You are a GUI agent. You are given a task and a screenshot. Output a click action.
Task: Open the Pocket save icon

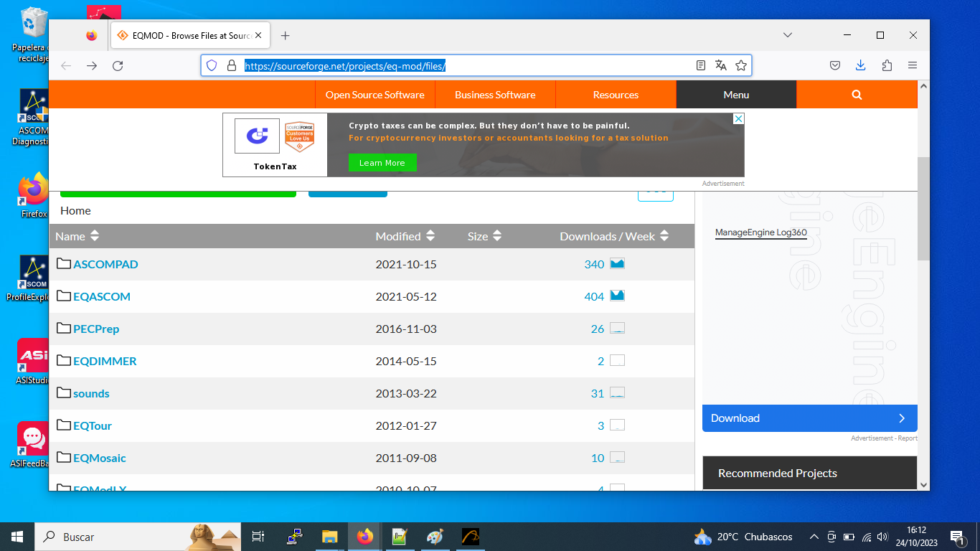[x=835, y=65]
